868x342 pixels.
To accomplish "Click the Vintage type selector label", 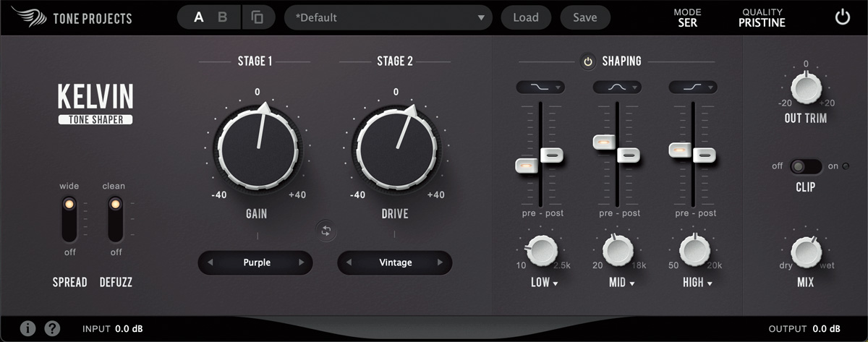I will pyautogui.click(x=395, y=262).
